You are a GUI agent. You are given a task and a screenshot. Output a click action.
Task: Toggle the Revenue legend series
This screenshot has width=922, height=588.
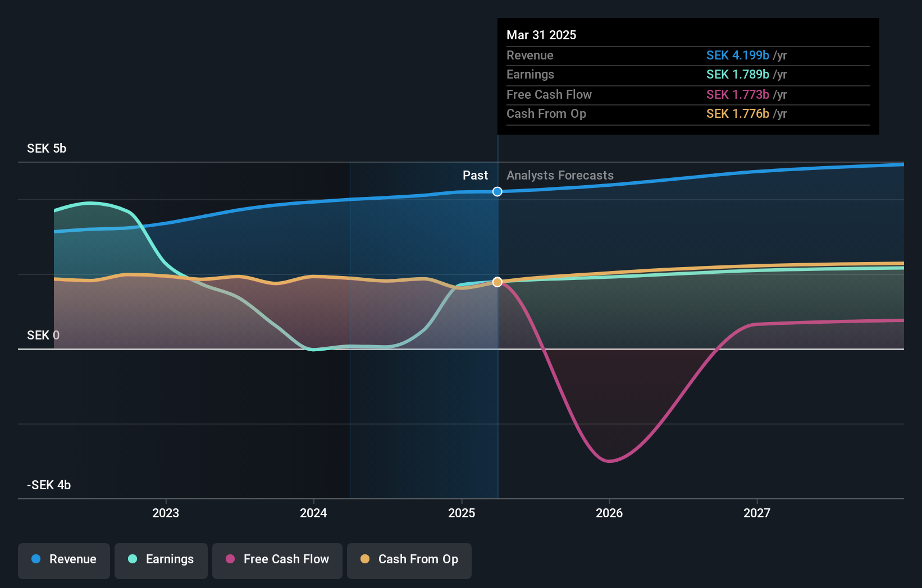[x=64, y=561]
